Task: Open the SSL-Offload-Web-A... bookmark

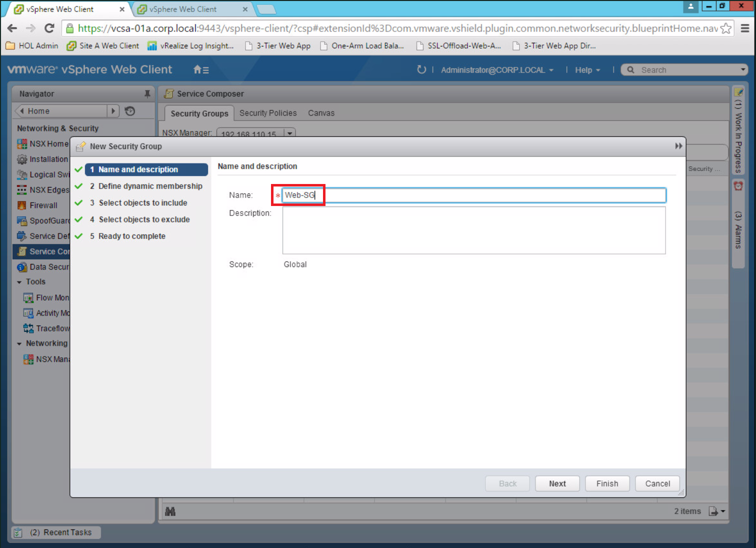Action: [458, 45]
